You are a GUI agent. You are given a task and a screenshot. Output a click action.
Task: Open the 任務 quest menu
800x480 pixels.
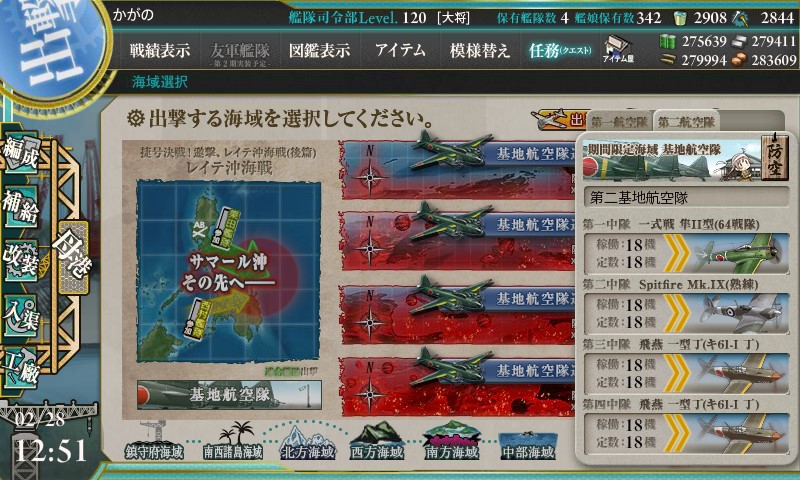tap(560, 50)
